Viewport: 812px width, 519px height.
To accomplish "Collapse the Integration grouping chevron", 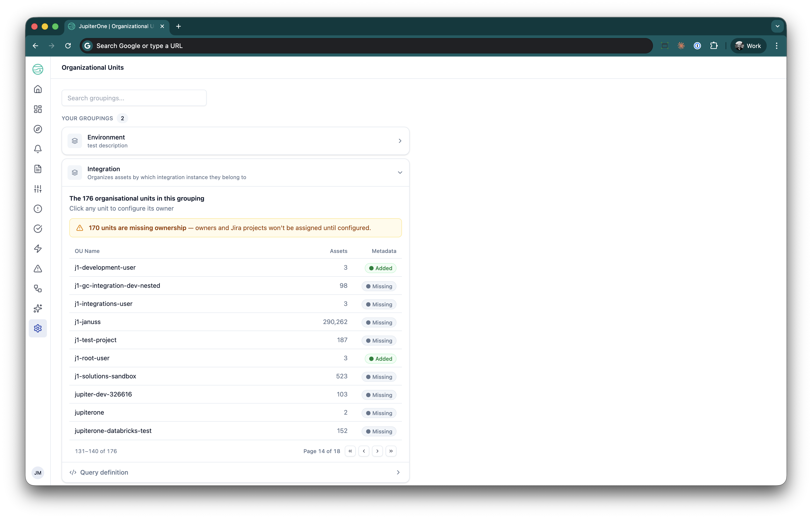I will (x=400, y=172).
